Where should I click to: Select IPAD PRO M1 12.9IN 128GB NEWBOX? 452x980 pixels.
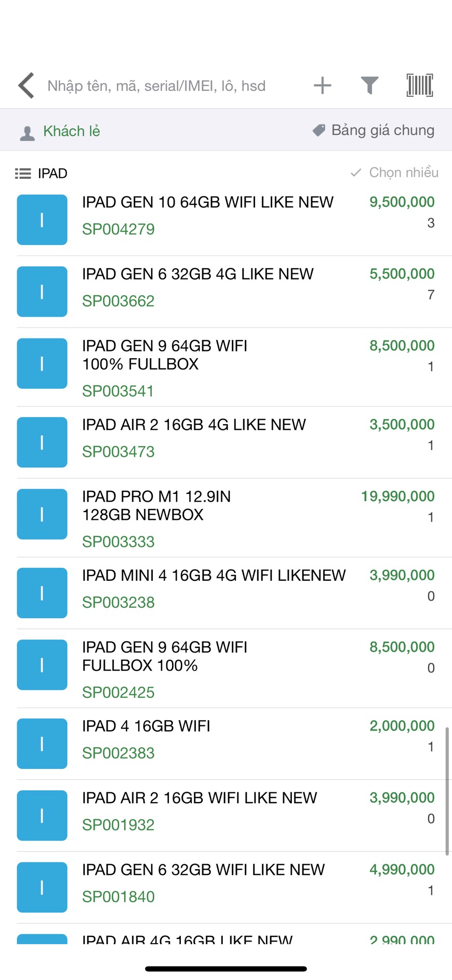click(156, 505)
